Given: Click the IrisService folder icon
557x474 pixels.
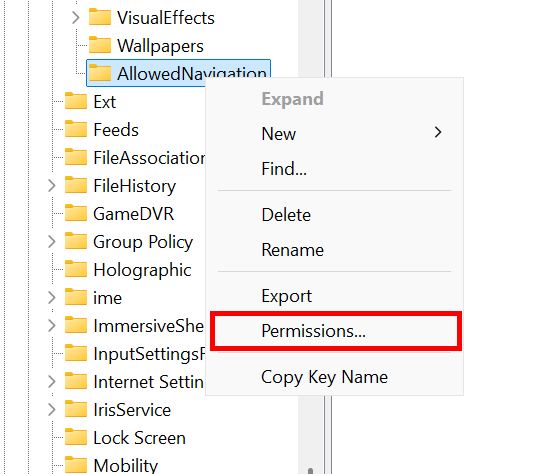Looking at the screenshot, I should coord(76,409).
